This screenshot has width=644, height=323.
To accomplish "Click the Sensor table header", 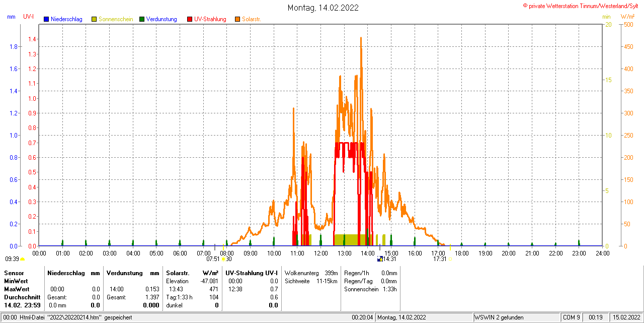I will 14,273.
